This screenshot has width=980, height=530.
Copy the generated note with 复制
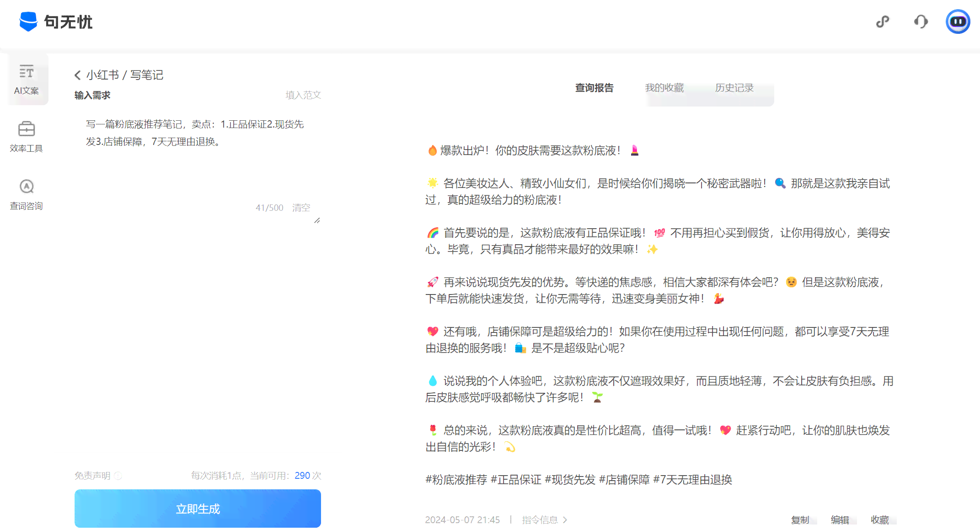coord(800,520)
